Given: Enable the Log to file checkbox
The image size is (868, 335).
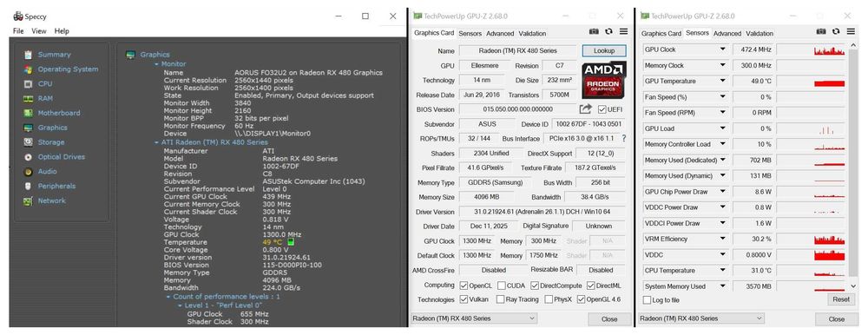Looking at the screenshot, I should point(647,300).
